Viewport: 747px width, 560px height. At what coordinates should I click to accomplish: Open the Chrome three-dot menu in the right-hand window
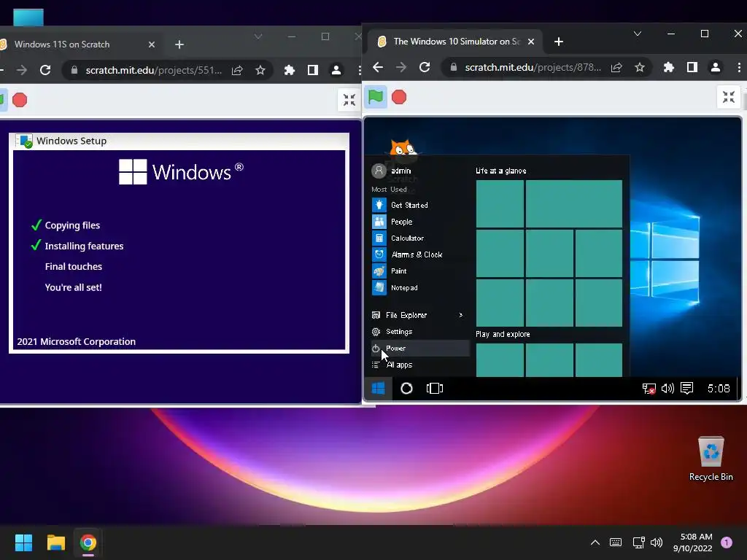pyautogui.click(x=739, y=67)
